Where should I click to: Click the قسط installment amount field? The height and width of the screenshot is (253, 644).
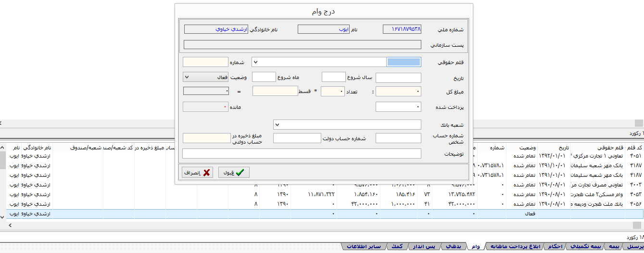coord(275,91)
